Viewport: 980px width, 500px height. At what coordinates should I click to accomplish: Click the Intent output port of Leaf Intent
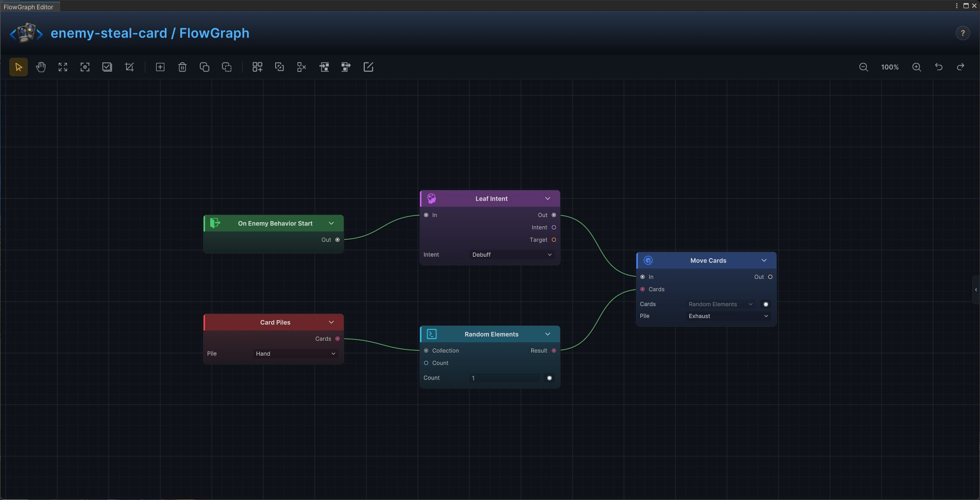(554, 227)
